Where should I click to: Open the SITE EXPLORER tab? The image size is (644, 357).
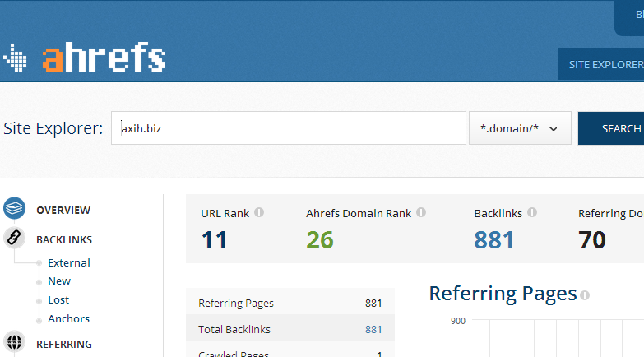coord(601,64)
